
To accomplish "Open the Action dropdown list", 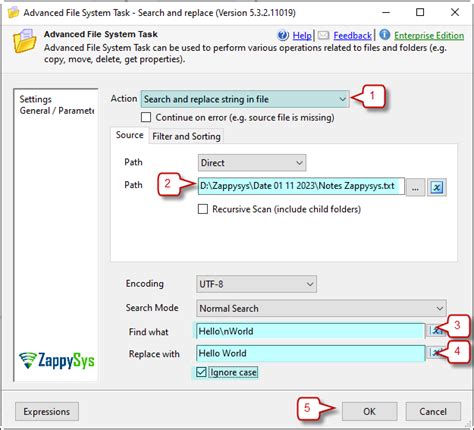I will point(245,99).
